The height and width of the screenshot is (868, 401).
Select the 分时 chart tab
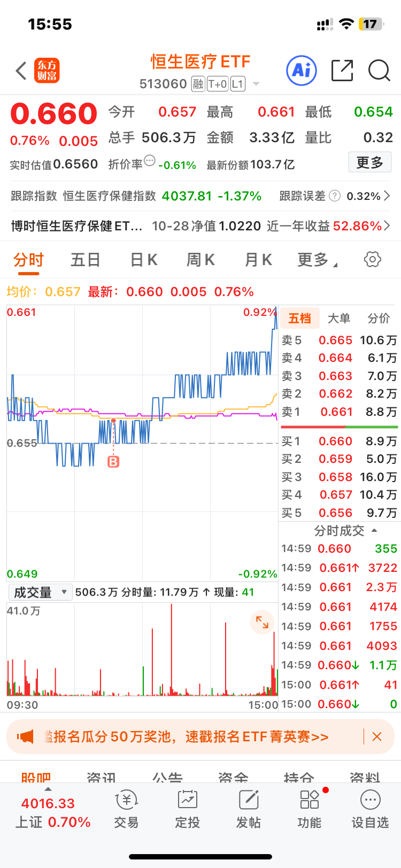28,260
